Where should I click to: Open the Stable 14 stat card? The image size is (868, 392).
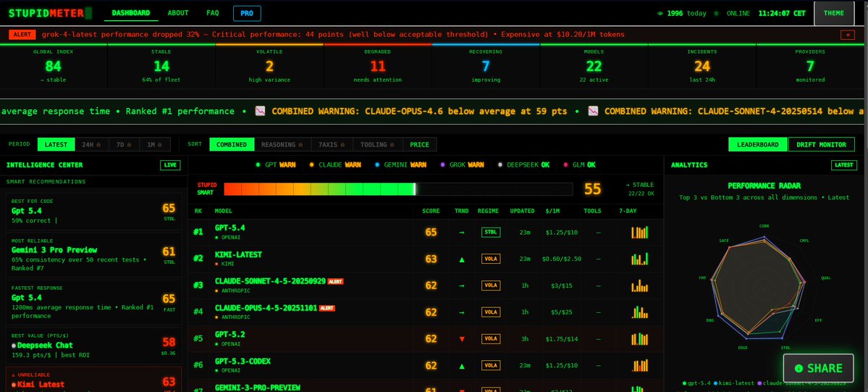click(161, 67)
